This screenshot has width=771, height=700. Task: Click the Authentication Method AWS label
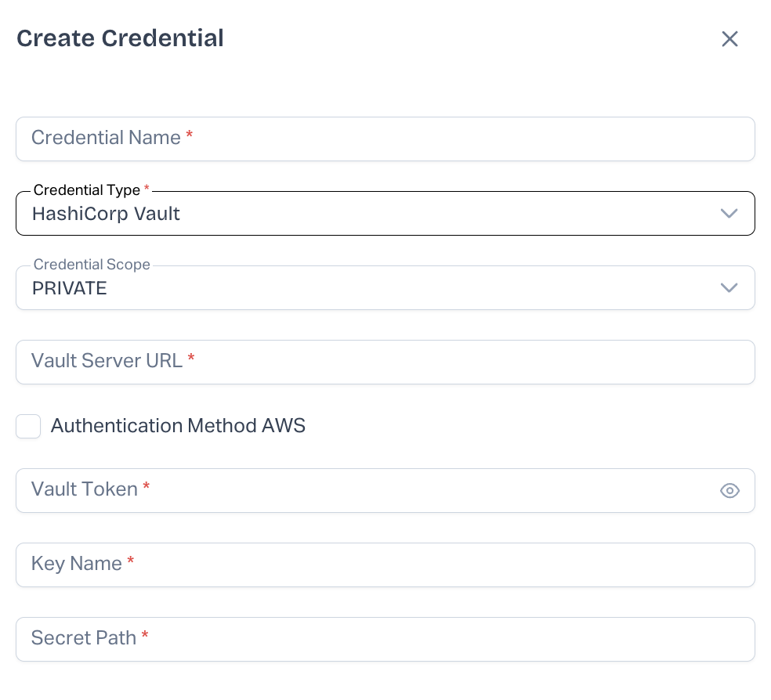178,426
